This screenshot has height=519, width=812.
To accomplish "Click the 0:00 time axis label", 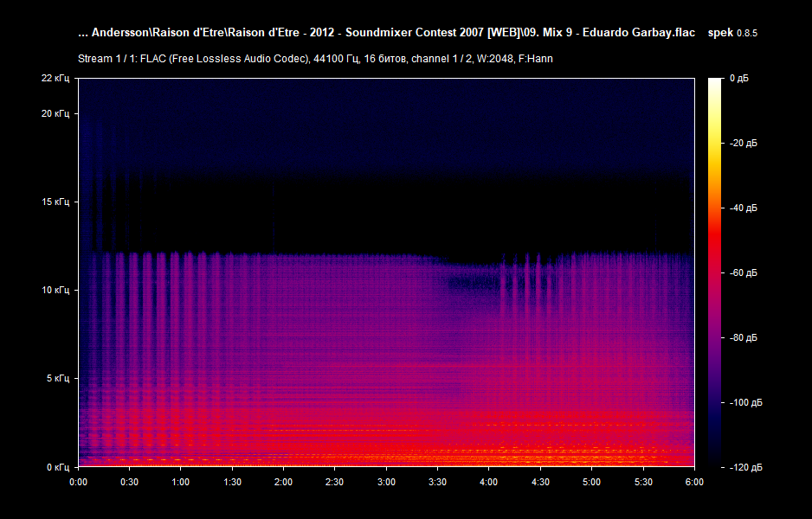I will click(x=78, y=483).
